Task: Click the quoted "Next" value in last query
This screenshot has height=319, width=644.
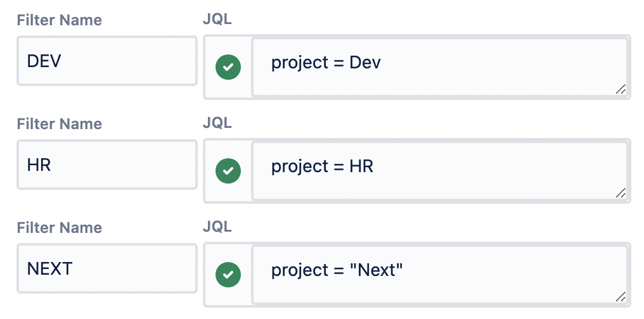Action: 377,270
